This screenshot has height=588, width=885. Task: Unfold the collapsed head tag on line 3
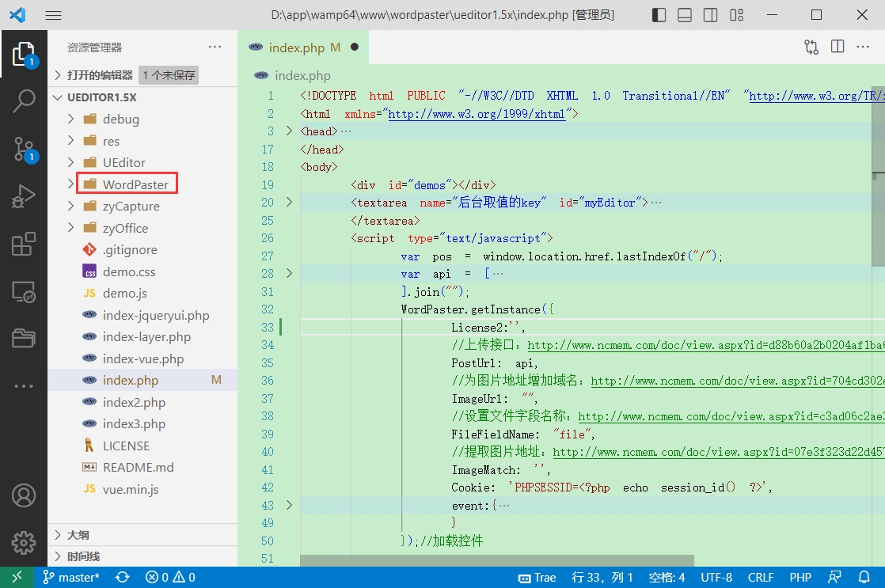click(x=289, y=131)
